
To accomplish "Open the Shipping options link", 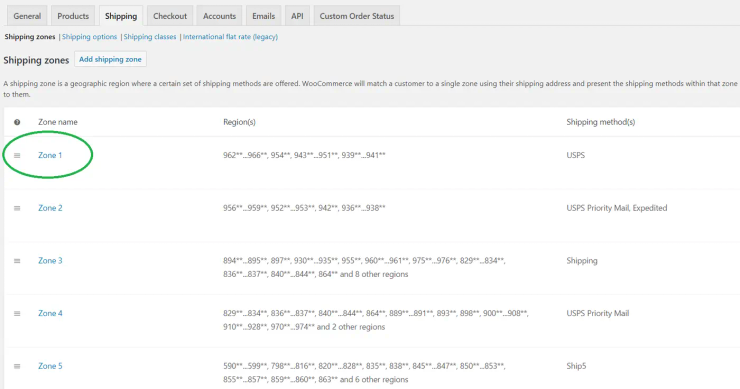I will coord(89,37).
